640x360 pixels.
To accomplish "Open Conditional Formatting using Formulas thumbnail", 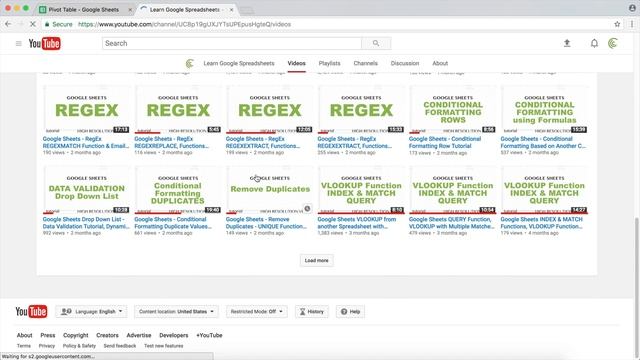I will click(x=544, y=109).
